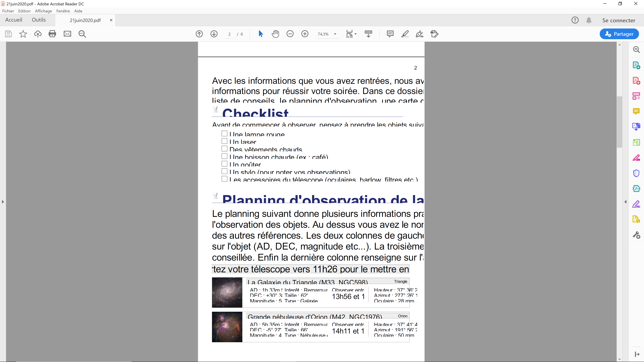The image size is (644, 362).
Task: Expand the left navigation pane arrow
Action: tap(3, 202)
